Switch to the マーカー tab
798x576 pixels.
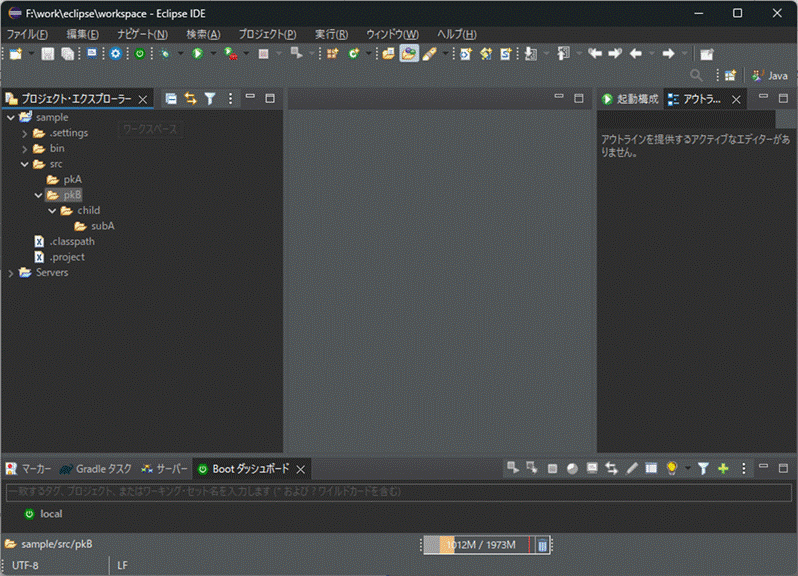point(28,469)
